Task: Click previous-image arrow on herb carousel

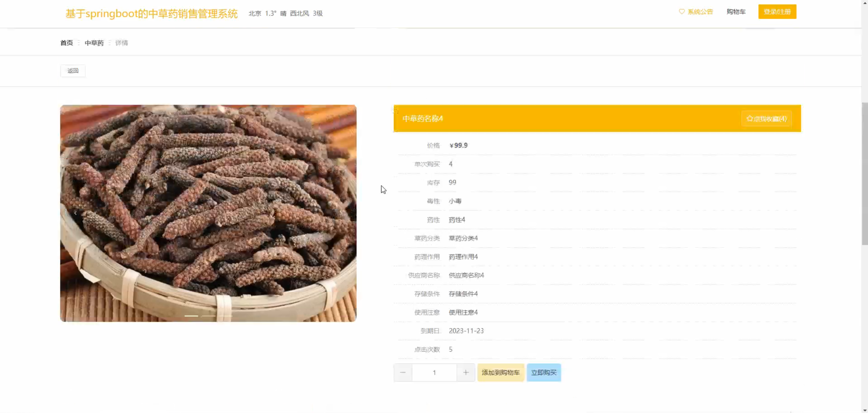Action: [75, 213]
